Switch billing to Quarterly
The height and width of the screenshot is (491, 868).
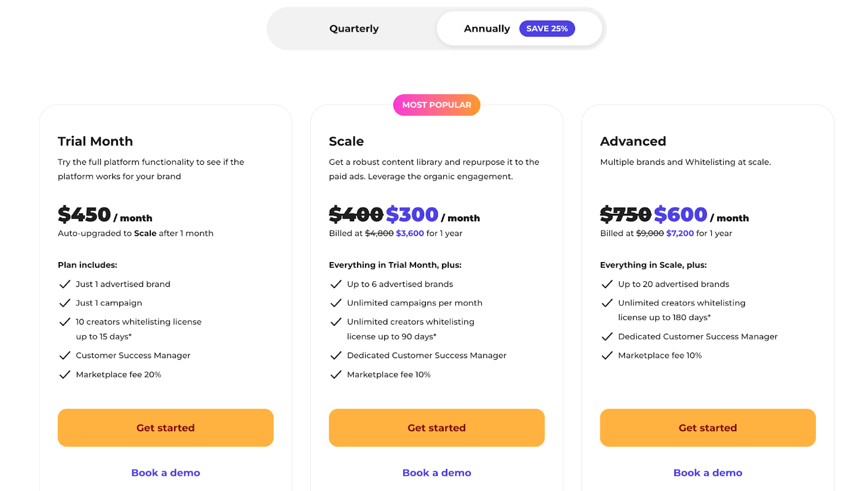[354, 29]
